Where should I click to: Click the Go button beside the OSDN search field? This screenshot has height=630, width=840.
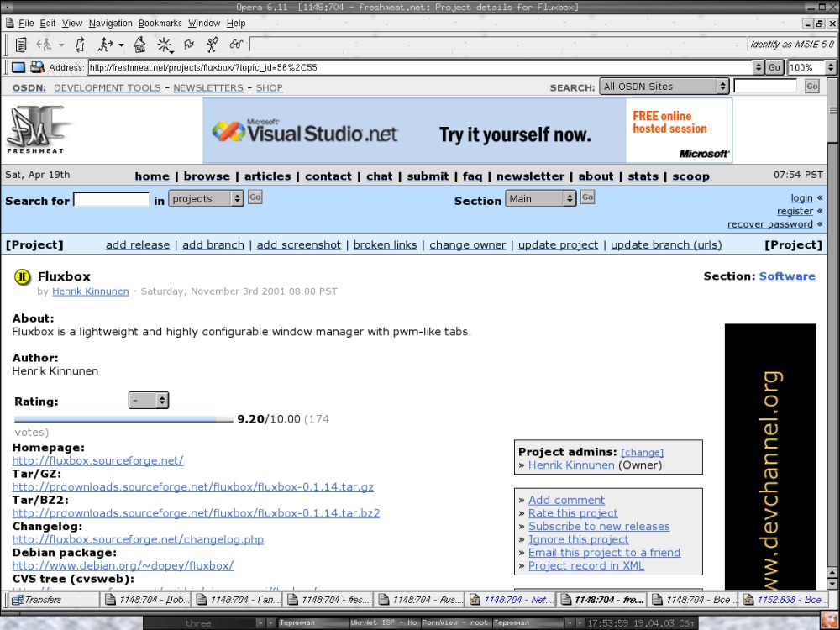(x=812, y=86)
